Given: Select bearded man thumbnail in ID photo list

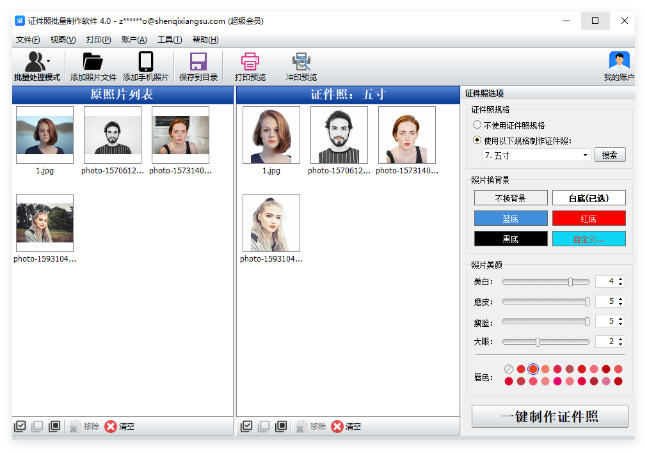Looking at the screenshot, I should click(x=339, y=135).
